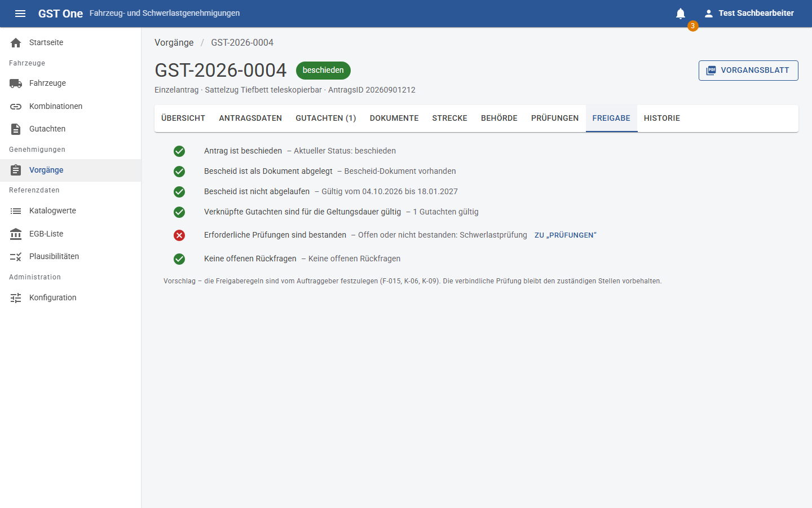
Task: Switch to the Prüfungen tab
Action: tap(555, 119)
